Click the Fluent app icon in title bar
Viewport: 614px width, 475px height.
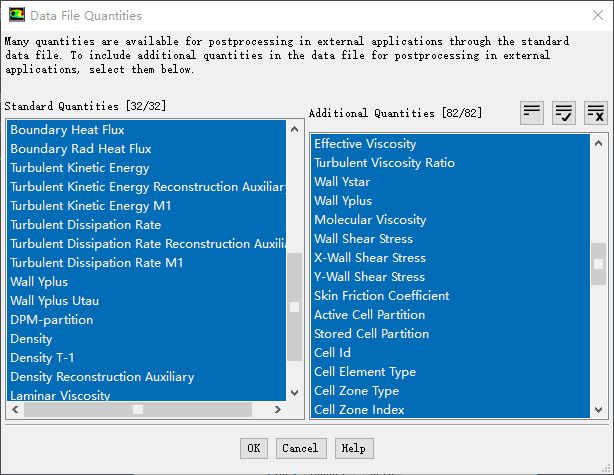point(17,15)
